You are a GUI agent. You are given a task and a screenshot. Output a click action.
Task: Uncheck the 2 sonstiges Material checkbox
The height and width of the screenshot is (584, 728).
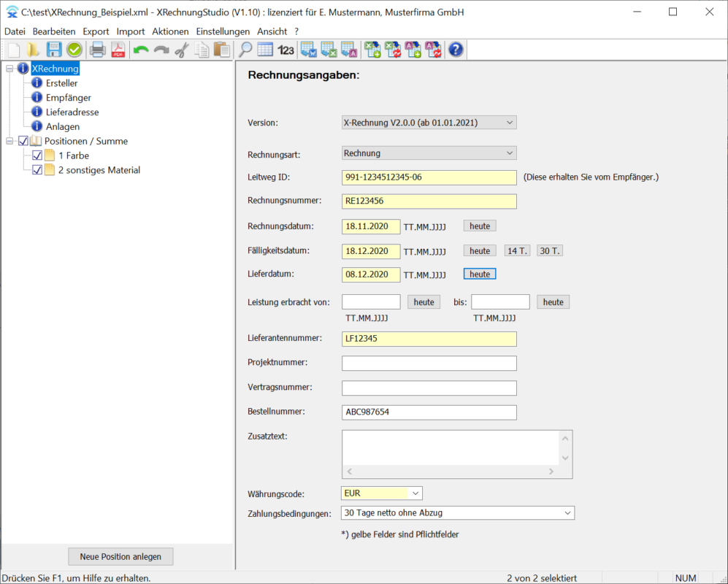[37, 170]
